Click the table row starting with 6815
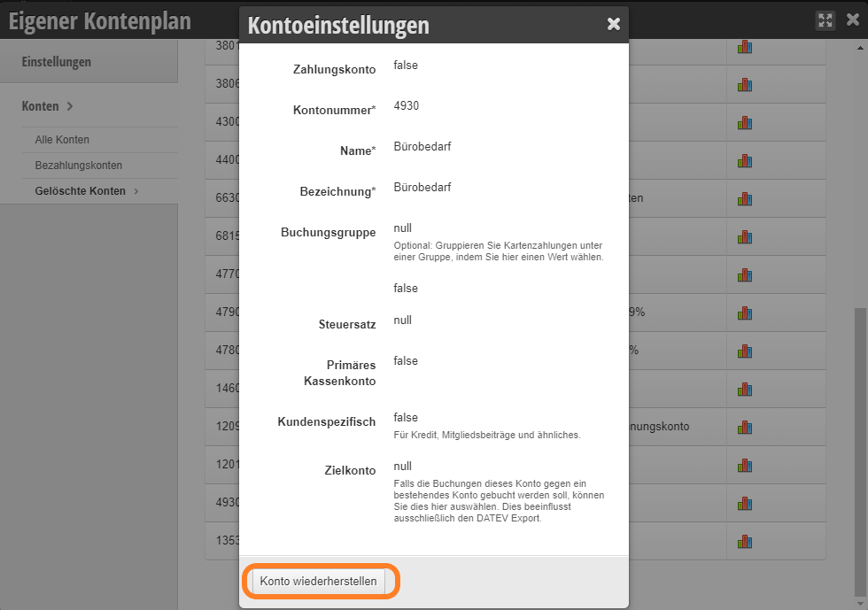The height and width of the screenshot is (610, 868). [x=515, y=236]
